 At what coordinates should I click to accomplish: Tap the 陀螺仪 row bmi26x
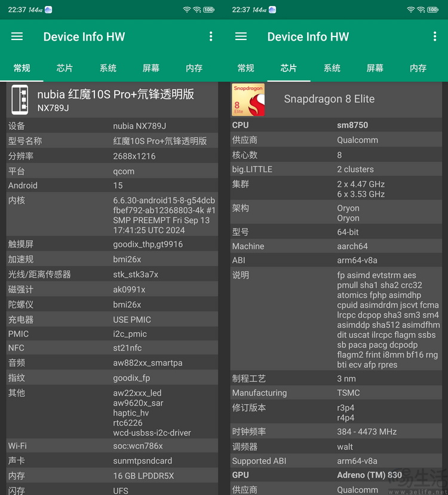tap(112, 305)
